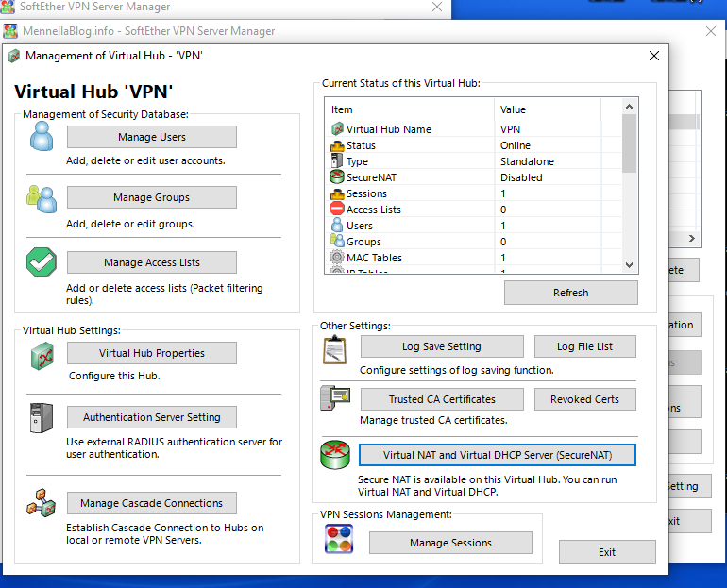The image size is (727, 588).
Task: Open Virtual NAT and Virtual DHCP Server (SecureNAT)
Action: click(x=497, y=455)
